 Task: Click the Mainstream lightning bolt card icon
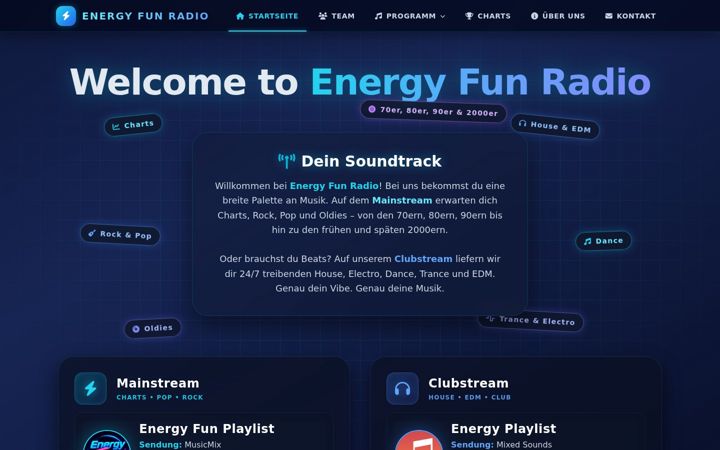pyautogui.click(x=90, y=388)
